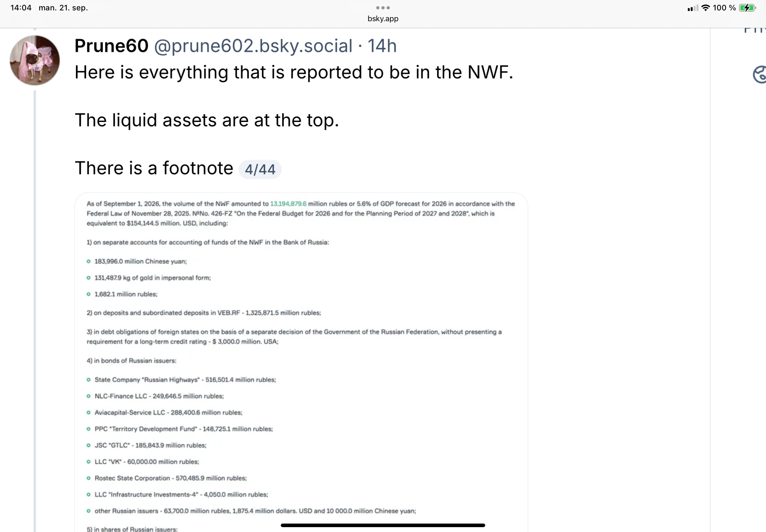The height and width of the screenshot is (532, 766).
Task: Tap the home indicator bar at the bottom
Action: [383, 525]
